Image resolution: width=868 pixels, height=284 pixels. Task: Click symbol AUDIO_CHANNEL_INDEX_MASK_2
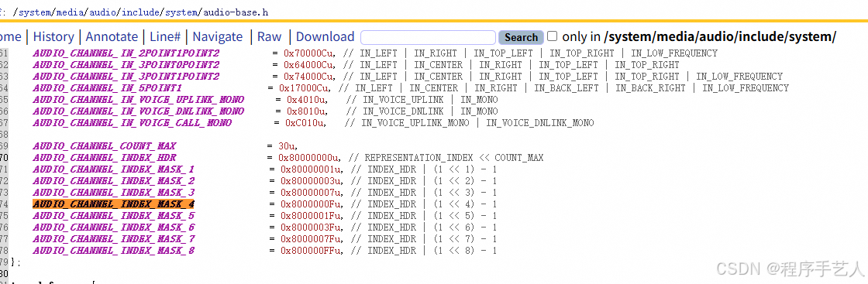pyautogui.click(x=113, y=181)
